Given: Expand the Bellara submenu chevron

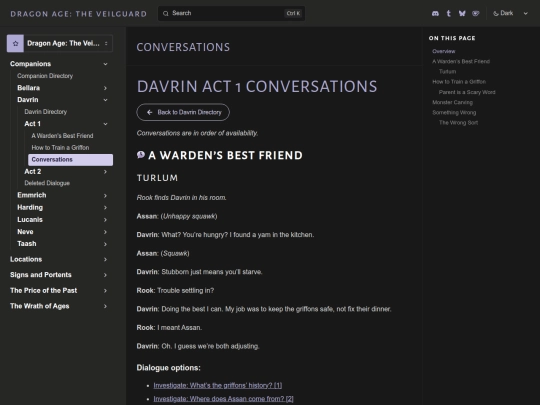Looking at the screenshot, I should click(x=105, y=88).
